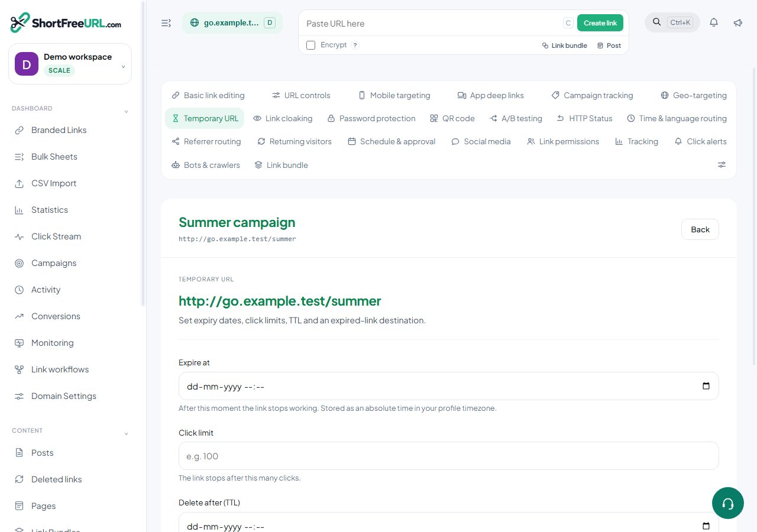This screenshot has height=532, width=757.
Task: Collapse the Content section
Action: point(126,434)
